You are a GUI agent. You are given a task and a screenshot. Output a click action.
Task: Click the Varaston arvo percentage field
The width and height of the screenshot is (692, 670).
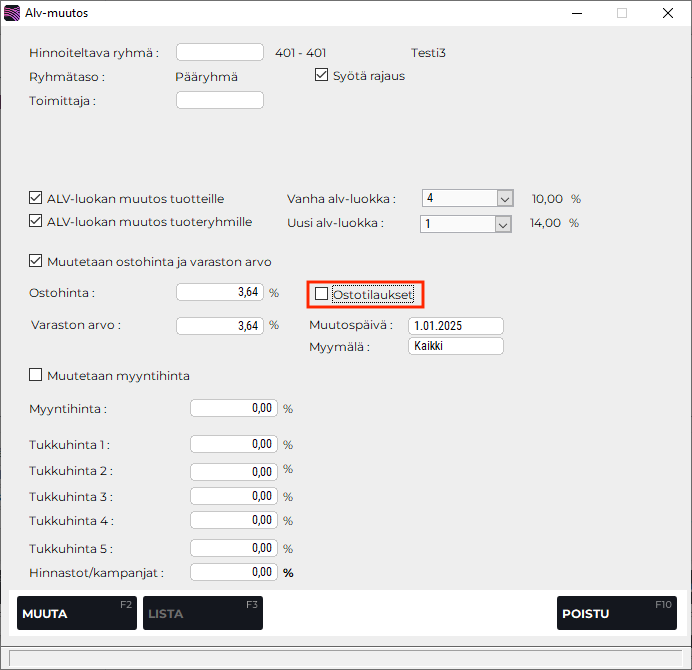coord(219,325)
